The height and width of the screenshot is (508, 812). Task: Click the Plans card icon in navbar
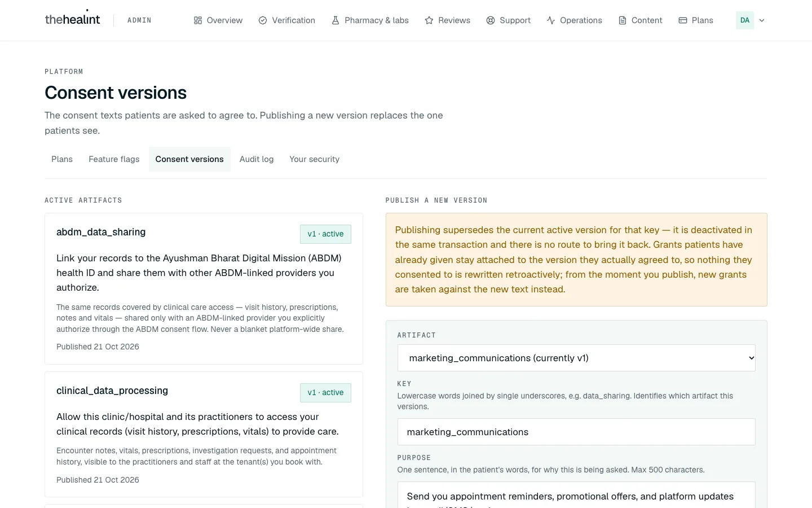coord(683,20)
